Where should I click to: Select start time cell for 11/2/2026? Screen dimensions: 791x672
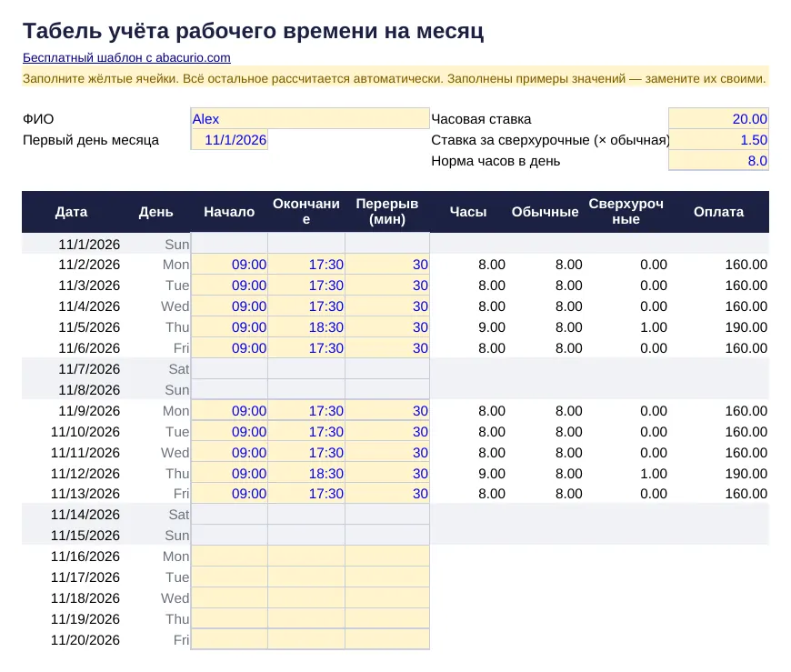pos(229,265)
